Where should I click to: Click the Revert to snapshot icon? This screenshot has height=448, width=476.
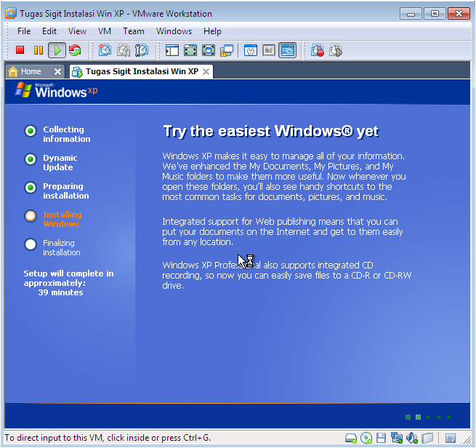124,50
